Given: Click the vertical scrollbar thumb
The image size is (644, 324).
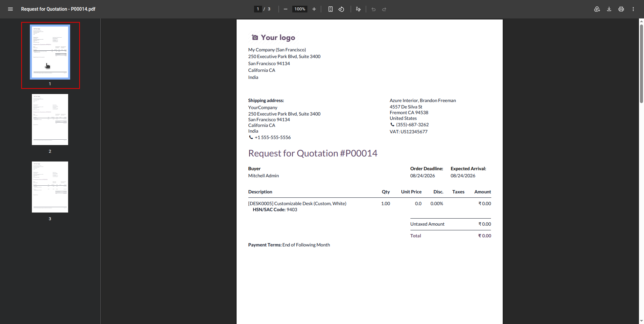Looking at the screenshot, I should 641,64.
